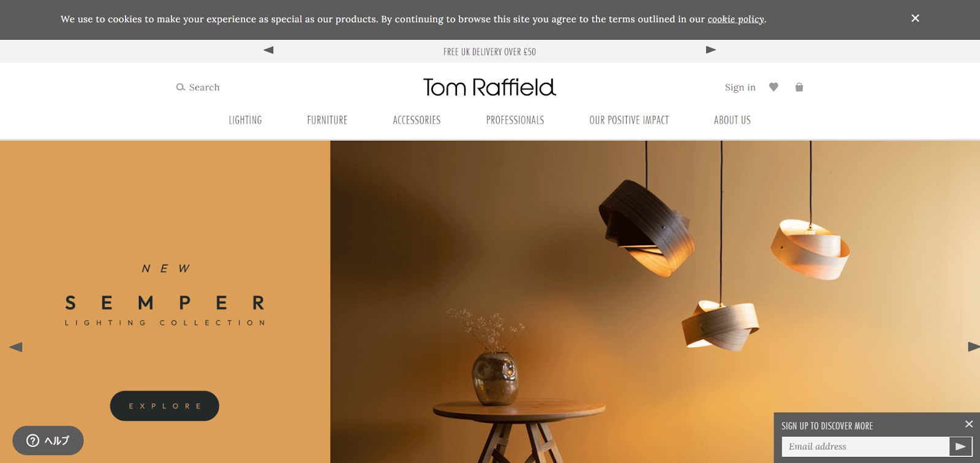Focus the Email address field

(x=865, y=446)
